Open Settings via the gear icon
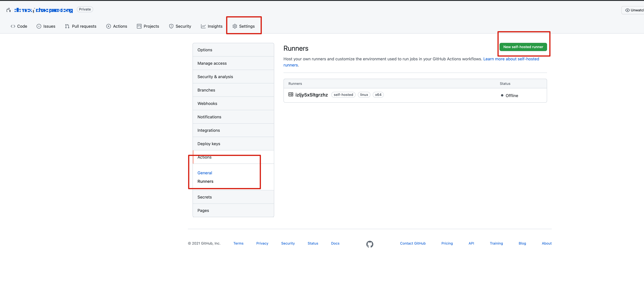Screen dimensions: 644x288 235,26
